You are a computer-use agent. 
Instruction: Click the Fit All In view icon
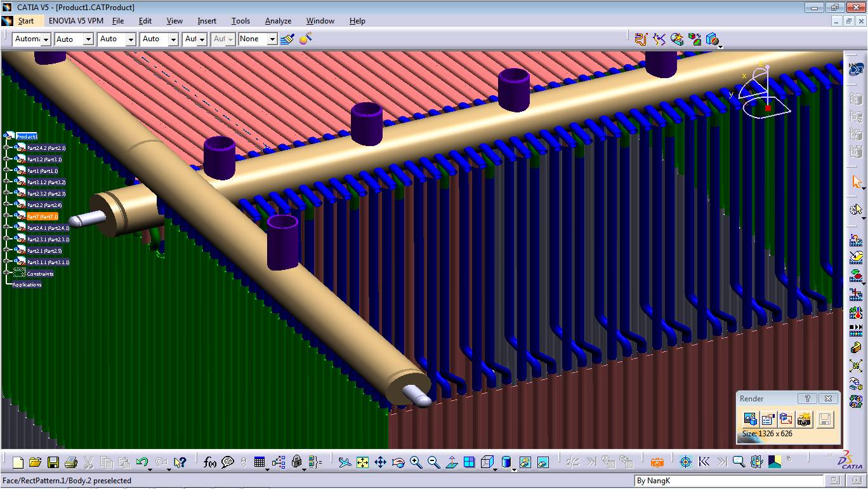(362, 462)
